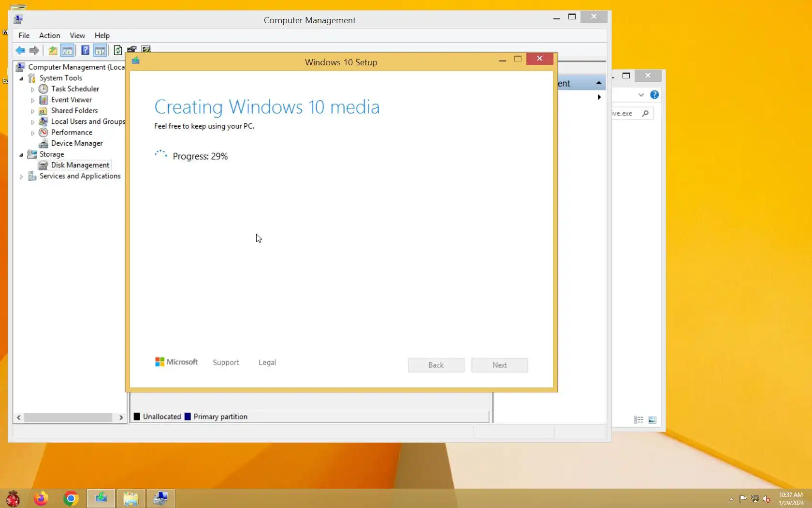Switch to Computer Management taskbar button

tap(160, 498)
